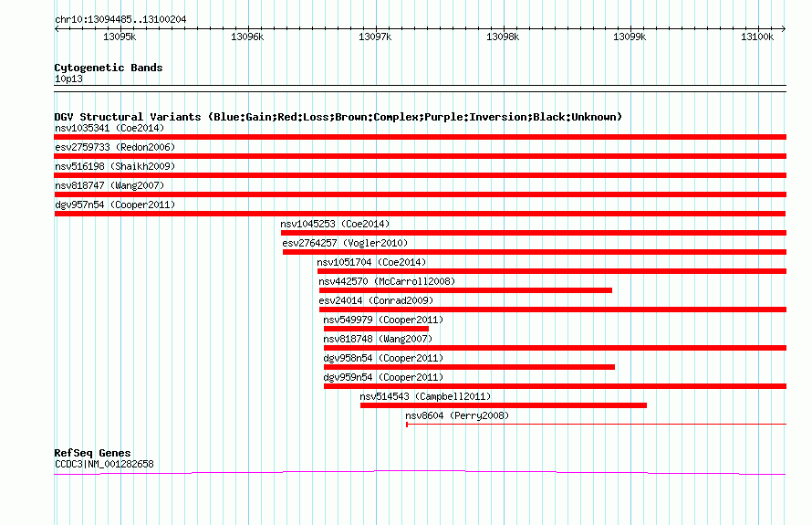The image size is (812, 525).
Task: Select the red bar under nsv818748
Action: [x=555, y=348]
